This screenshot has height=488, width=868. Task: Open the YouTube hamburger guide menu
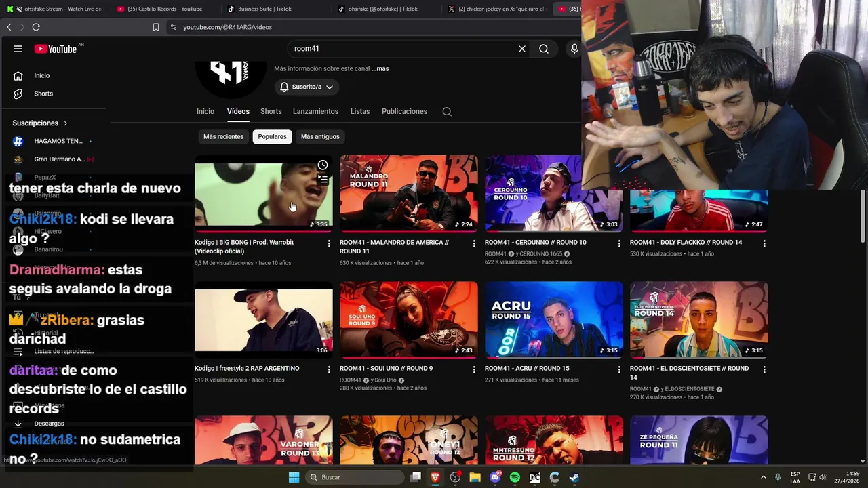[18, 49]
